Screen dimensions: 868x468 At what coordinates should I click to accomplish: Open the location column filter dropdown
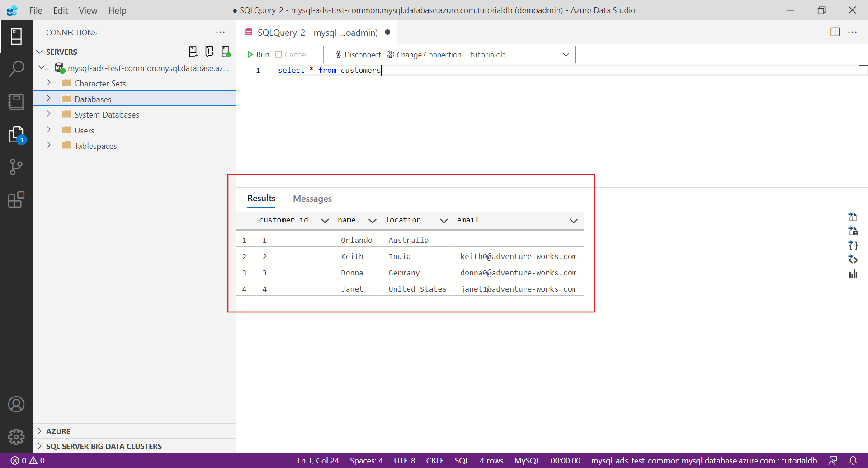(x=443, y=220)
